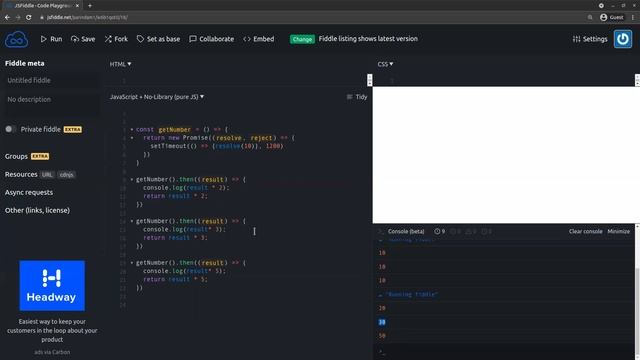Click the JSFiddle cloud logo

point(16,39)
